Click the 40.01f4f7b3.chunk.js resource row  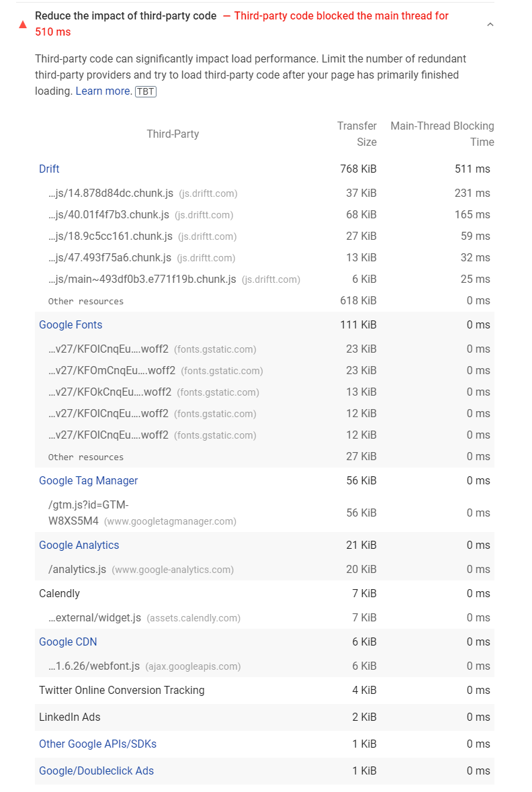(264, 215)
